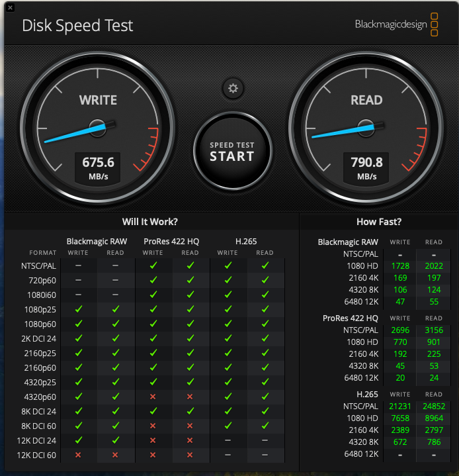Viewport: 459px width, 476px height.
Task: Click ProRes 2160 4K read value 225
Action: (x=434, y=354)
